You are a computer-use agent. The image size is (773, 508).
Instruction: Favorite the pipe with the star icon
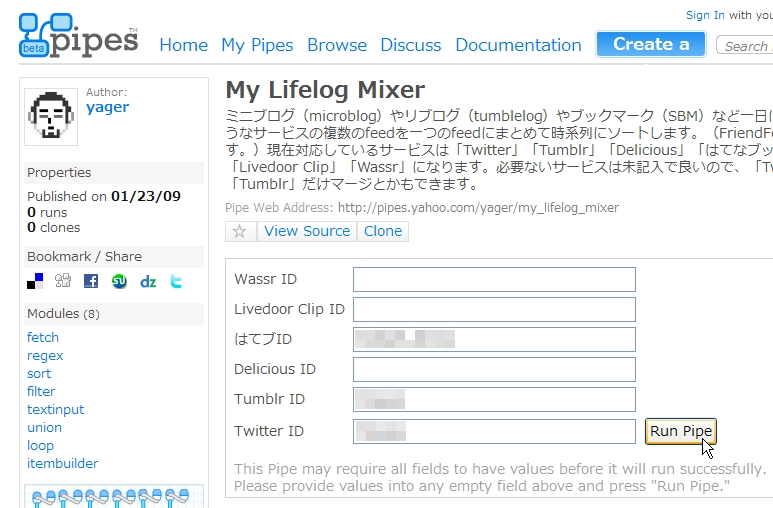(x=240, y=231)
